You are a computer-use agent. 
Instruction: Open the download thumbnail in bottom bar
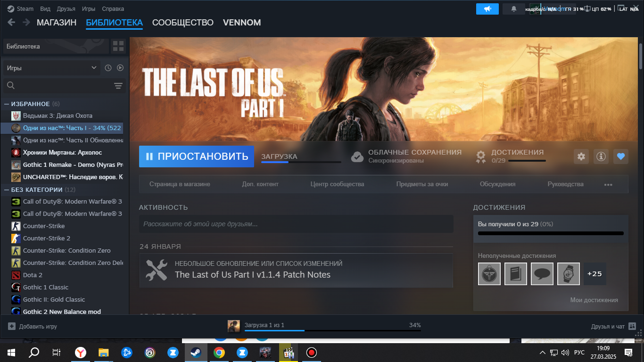click(234, 326)
